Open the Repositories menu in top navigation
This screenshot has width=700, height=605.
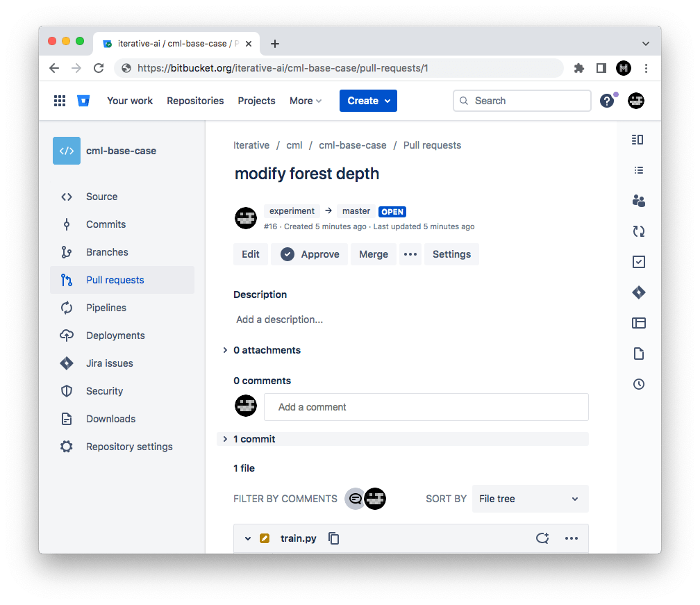(195, 101)
